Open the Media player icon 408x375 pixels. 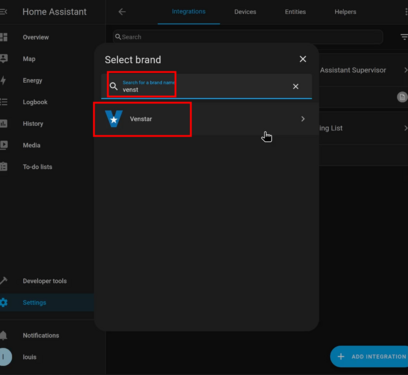coord(3,145)
